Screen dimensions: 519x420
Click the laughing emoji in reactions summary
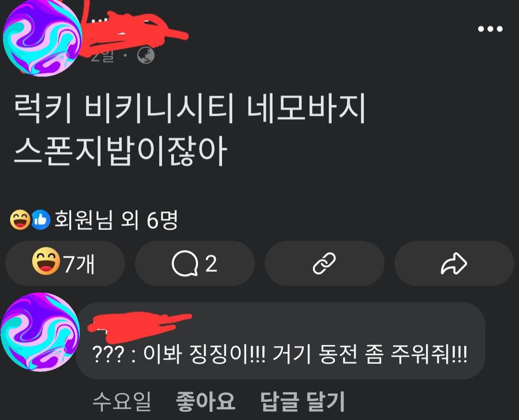click(20, 220)
